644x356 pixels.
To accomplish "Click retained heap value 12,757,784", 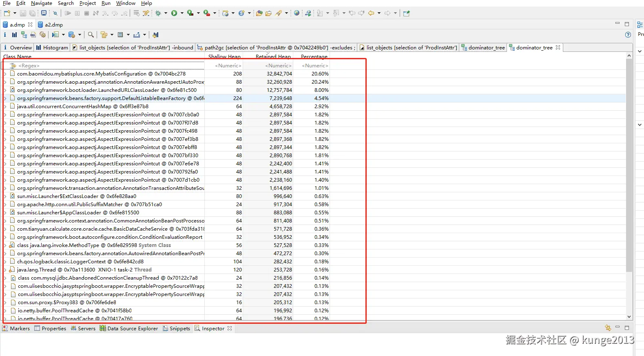I will pyautogui.click(x=279, y=90).
